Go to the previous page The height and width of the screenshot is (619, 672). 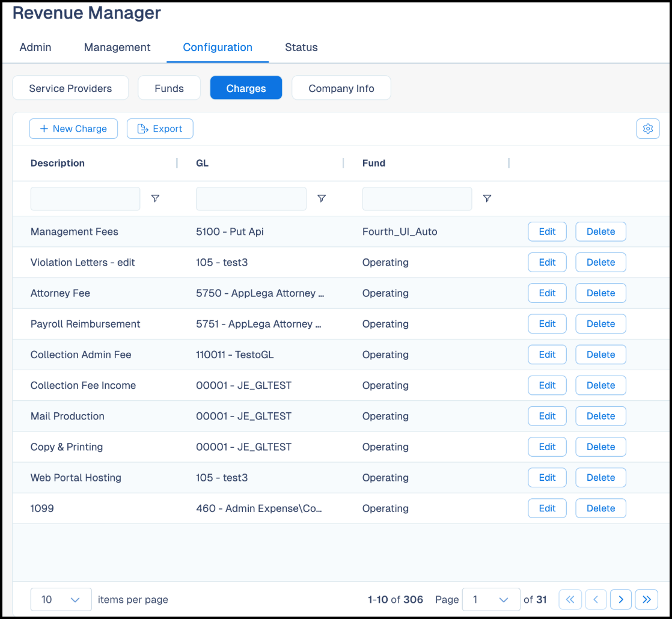pyautogui.click(x=595, y=599)
